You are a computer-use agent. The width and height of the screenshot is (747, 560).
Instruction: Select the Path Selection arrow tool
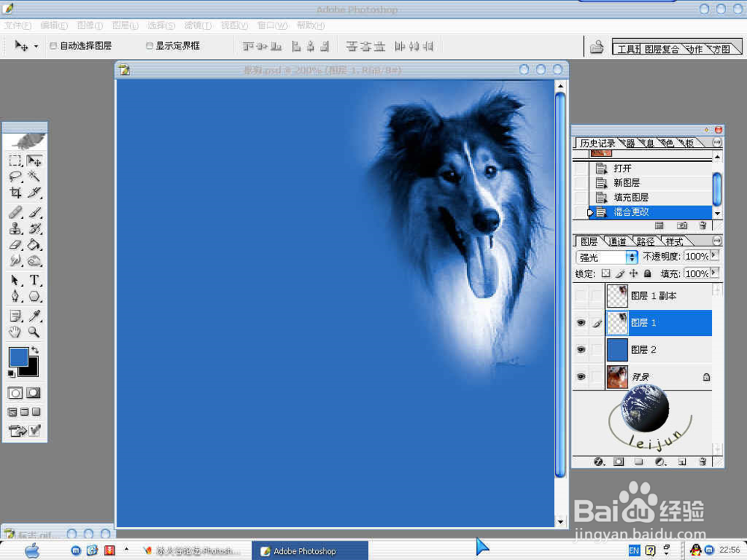pyautogui.click(x=15, y=280)
